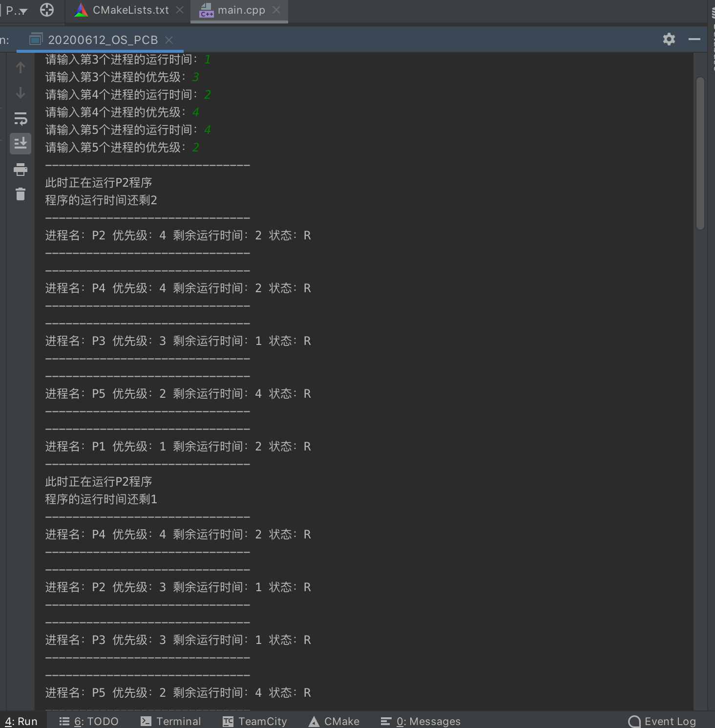The height and width of the screenshot is (728, 715).
Task: Open the 0: Messages tool window
Action: (x=421, y=721)
